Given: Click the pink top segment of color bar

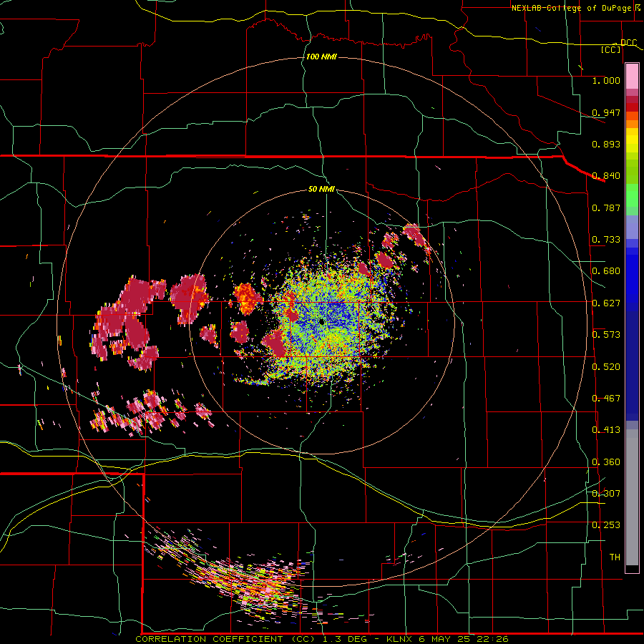Looking at the screenshot, I should [x=632, y=76].
